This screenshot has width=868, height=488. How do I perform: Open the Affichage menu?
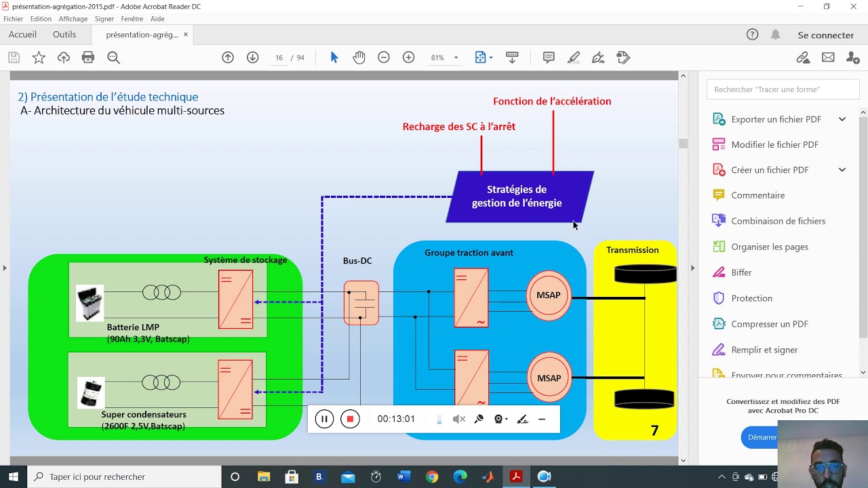click(73, 19)
